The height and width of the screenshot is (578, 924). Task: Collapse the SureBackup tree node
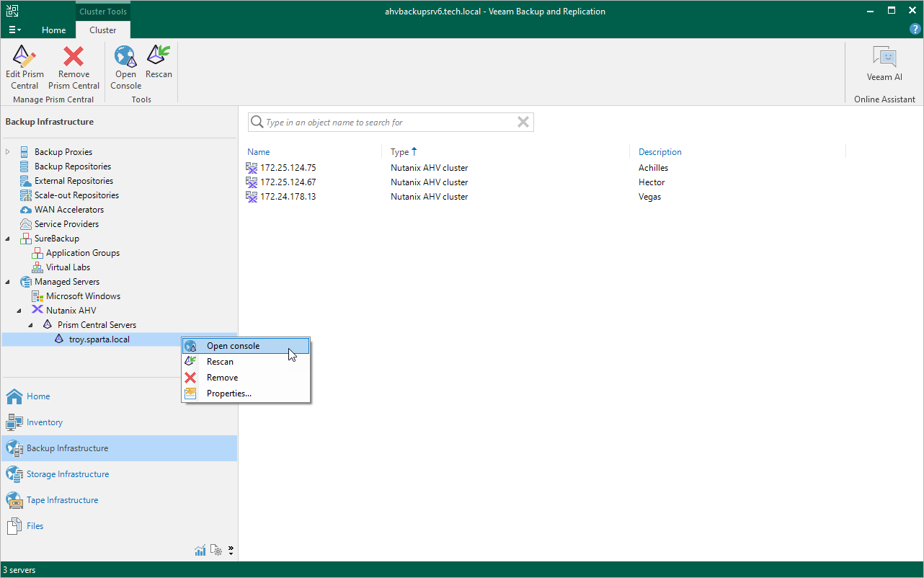[x=8, y=239]
